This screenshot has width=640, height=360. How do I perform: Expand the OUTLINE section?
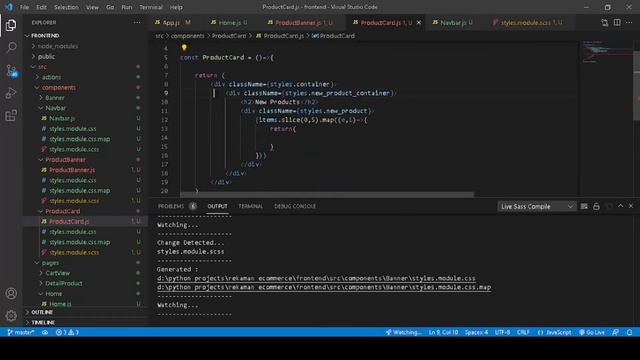coord(85,312)
